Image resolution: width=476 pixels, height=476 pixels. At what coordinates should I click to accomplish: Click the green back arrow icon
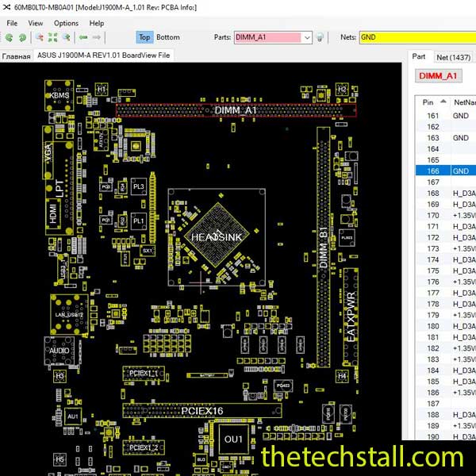[83, 37]
